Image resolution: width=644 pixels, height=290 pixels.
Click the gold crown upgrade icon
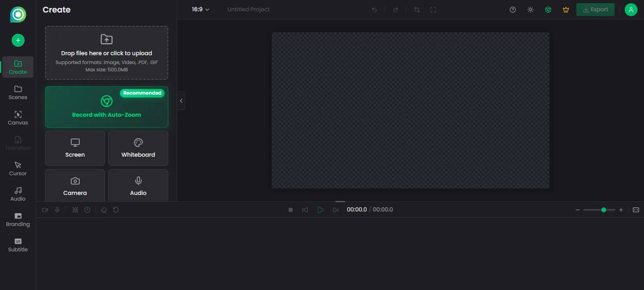pyautogui.click(x=566, y=10)
